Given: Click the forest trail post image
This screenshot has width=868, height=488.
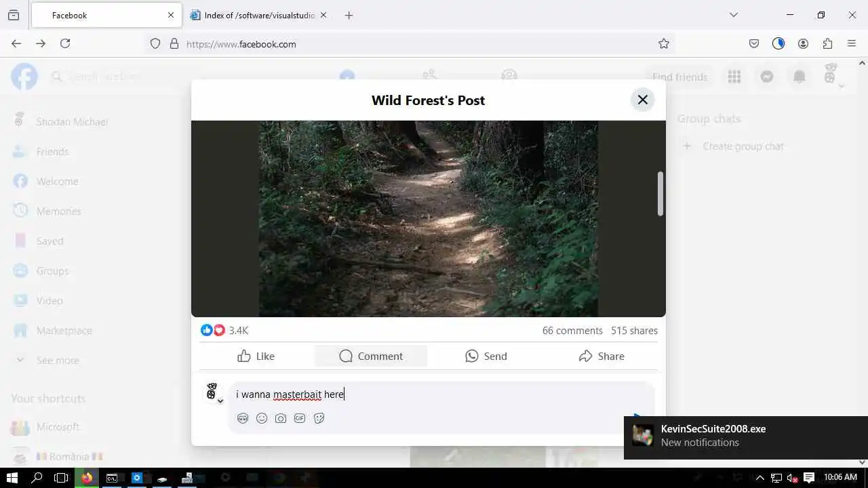Looking at the screenshot, I should coord(429,218).
